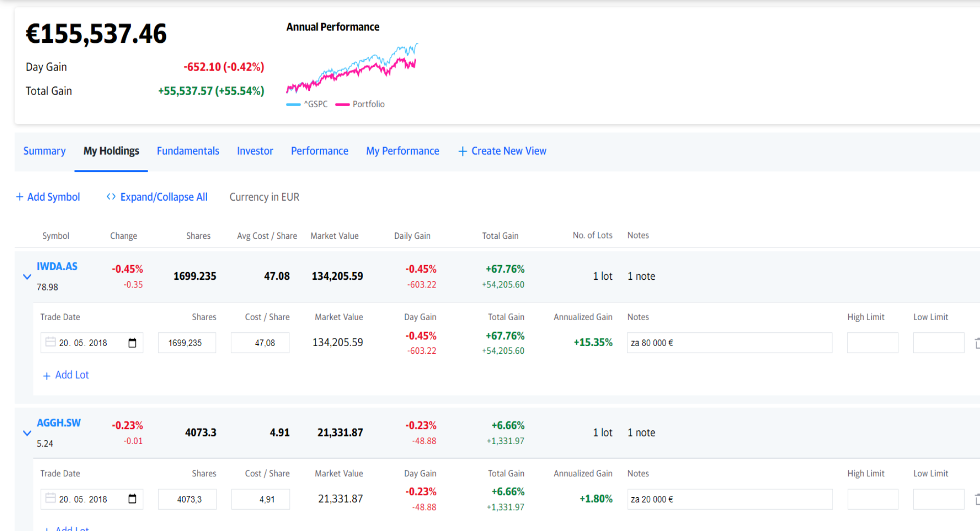This screenshot has width=980, height=531.
Task: Click plus icon next to Create New View
Action: click(x=462, y=151)
